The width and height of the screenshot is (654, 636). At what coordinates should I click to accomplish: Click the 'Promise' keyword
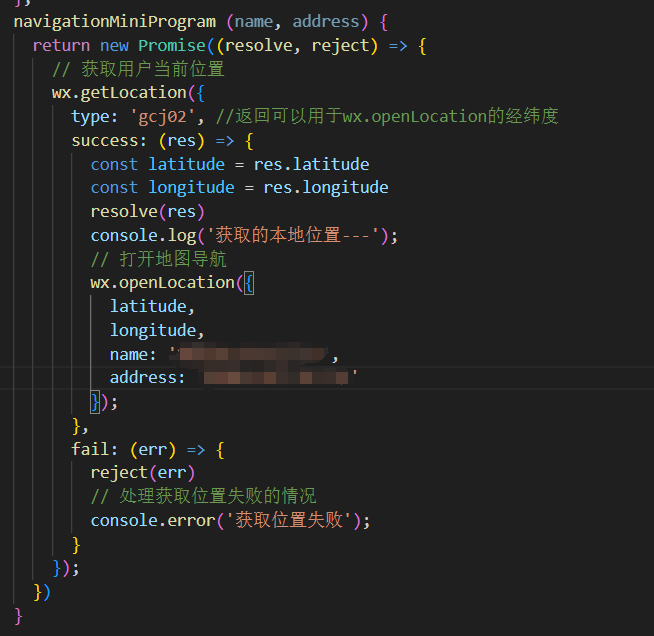172,45
